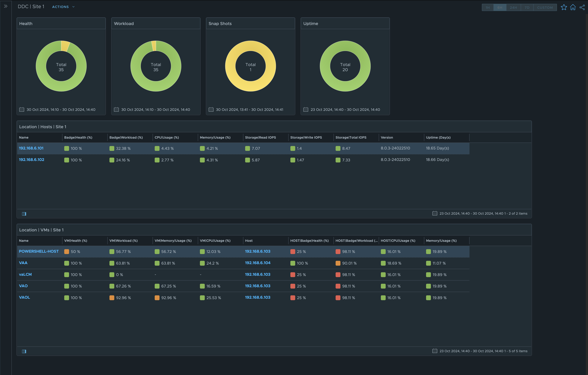Open the ACTIONS dropdown menu
The width and height of the screenshot is (588, 375).
click(x=63, y=7)
